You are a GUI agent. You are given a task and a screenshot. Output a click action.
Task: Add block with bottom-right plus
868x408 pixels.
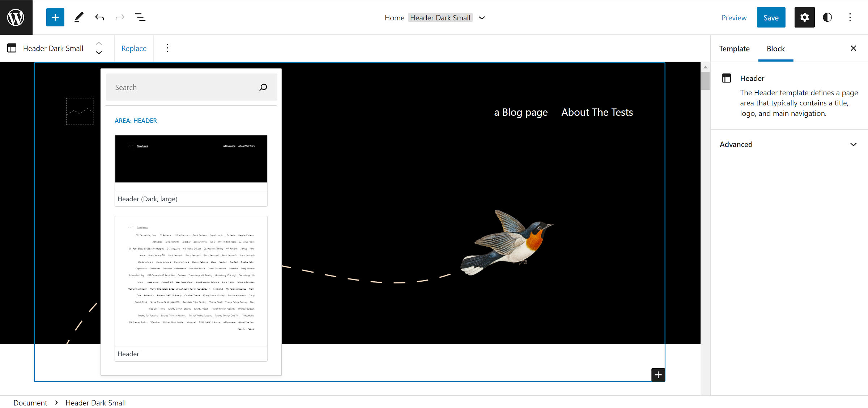658,375
